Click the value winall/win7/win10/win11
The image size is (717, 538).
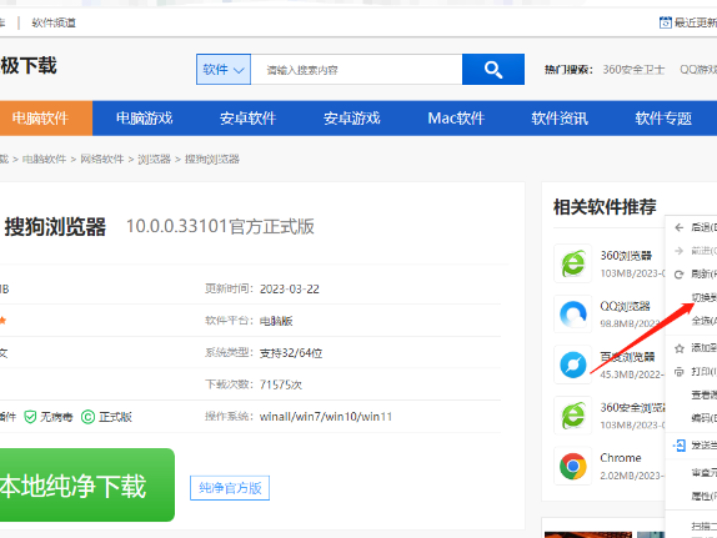326,416
